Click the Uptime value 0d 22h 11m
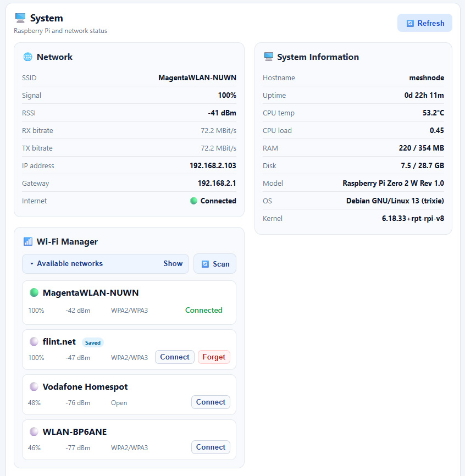The width and height of the screenshot is (465, 476). coord(424,95)
